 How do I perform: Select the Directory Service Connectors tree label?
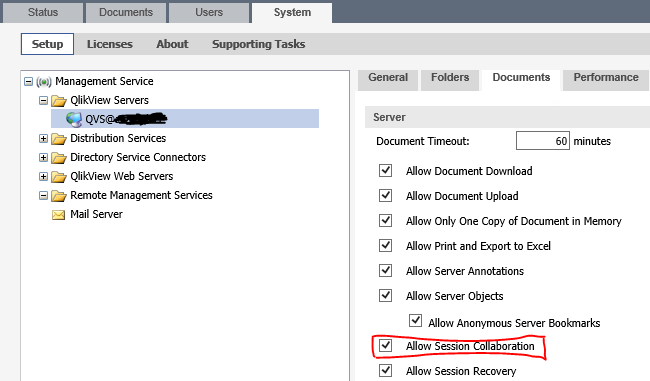pos(138,158)
